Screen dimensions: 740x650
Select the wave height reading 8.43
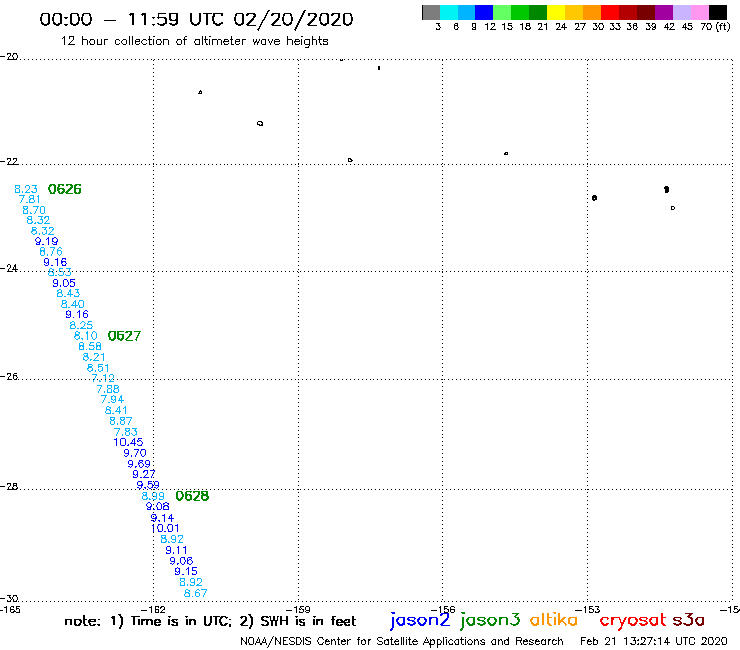68,293
